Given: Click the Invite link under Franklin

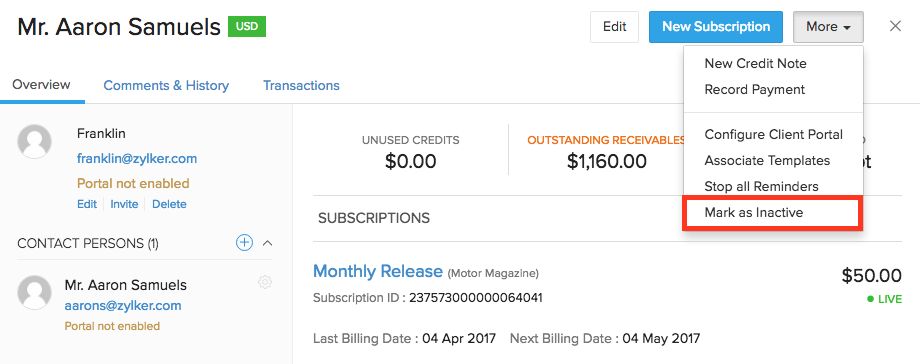Looking at the screenshot, I should click(124, 204).
